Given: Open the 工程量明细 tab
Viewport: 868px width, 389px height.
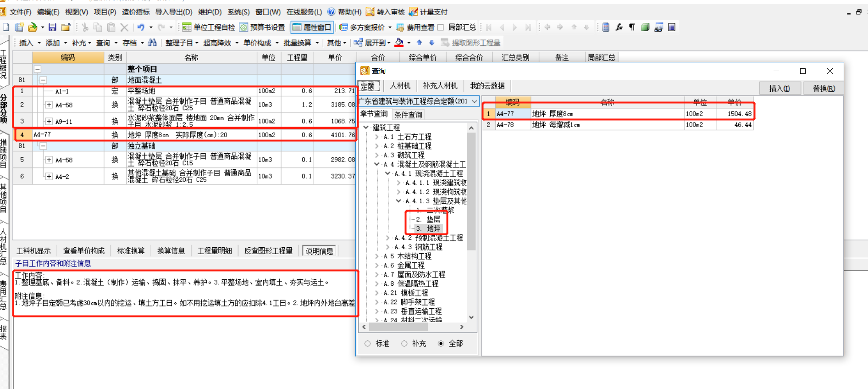Looking at the screenshot, I should pos(215,251).
